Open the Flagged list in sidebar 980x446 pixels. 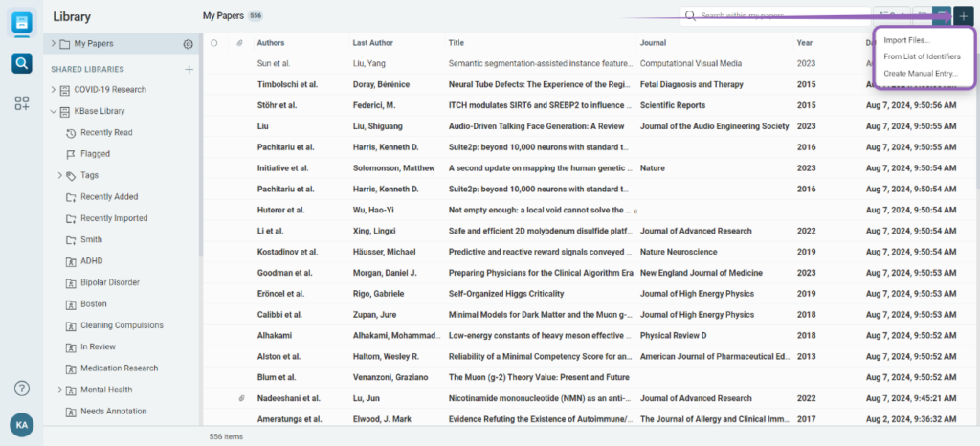click(95, 154)
